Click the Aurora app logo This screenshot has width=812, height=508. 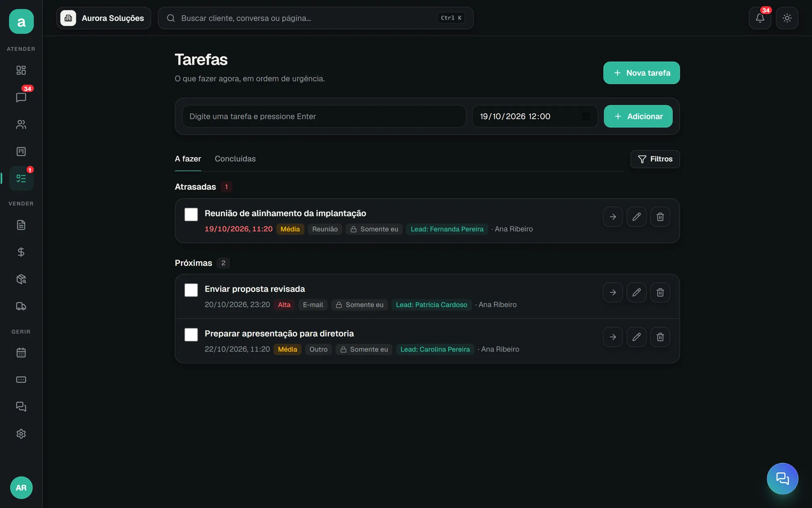click(21, 22)
